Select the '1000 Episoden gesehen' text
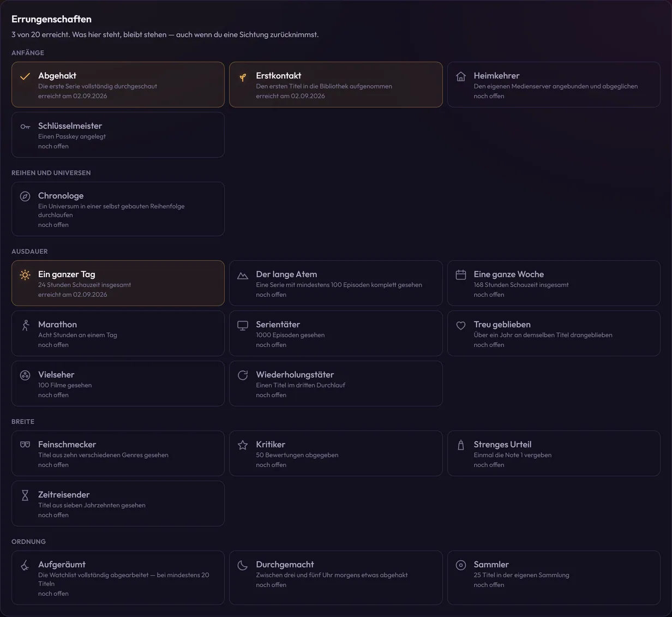Image resolution: width=672 pixels, height=617 pixels. coord(290,335)
